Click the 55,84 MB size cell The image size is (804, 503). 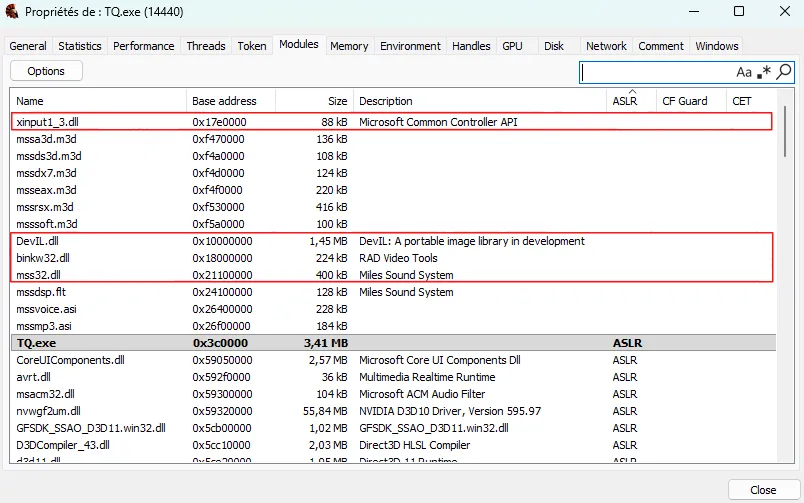pos(325,411)
